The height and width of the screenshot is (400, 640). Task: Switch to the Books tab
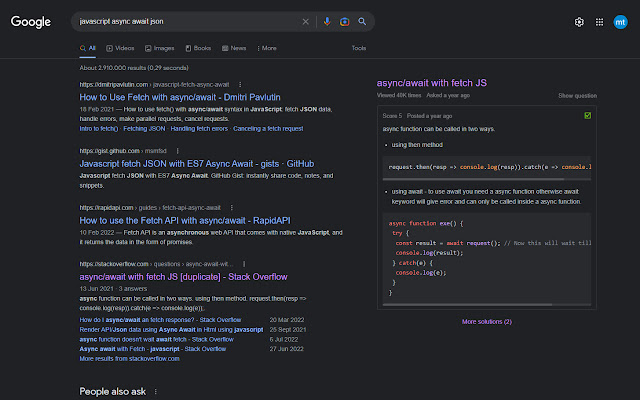(x=198, y=48)
